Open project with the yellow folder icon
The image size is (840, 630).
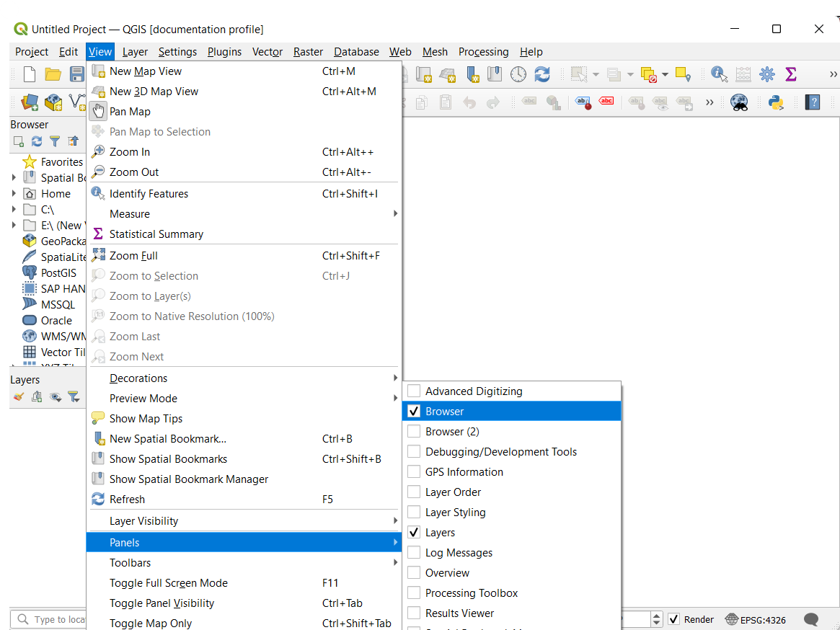53,74
